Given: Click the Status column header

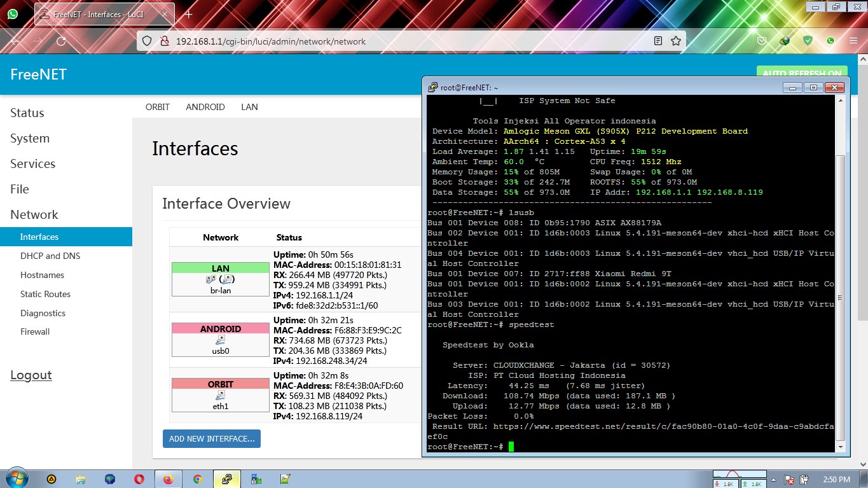Looking at the screenshot, I should (x=289, y=237).
